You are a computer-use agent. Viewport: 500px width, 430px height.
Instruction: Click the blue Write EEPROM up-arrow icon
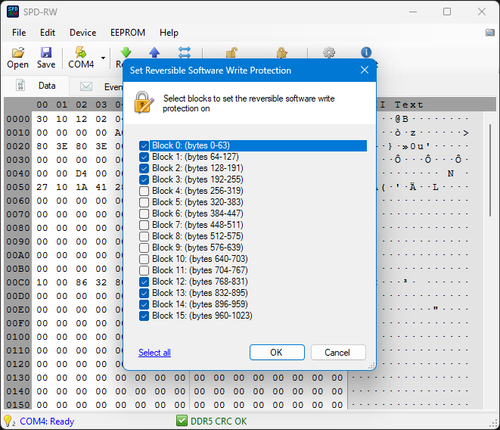point(154,52)
